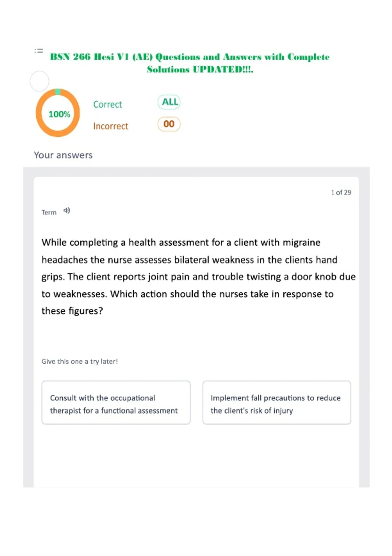Click the gray answers panel background
This screenshot has width=392, height=556.
click(x=28, y=327)
